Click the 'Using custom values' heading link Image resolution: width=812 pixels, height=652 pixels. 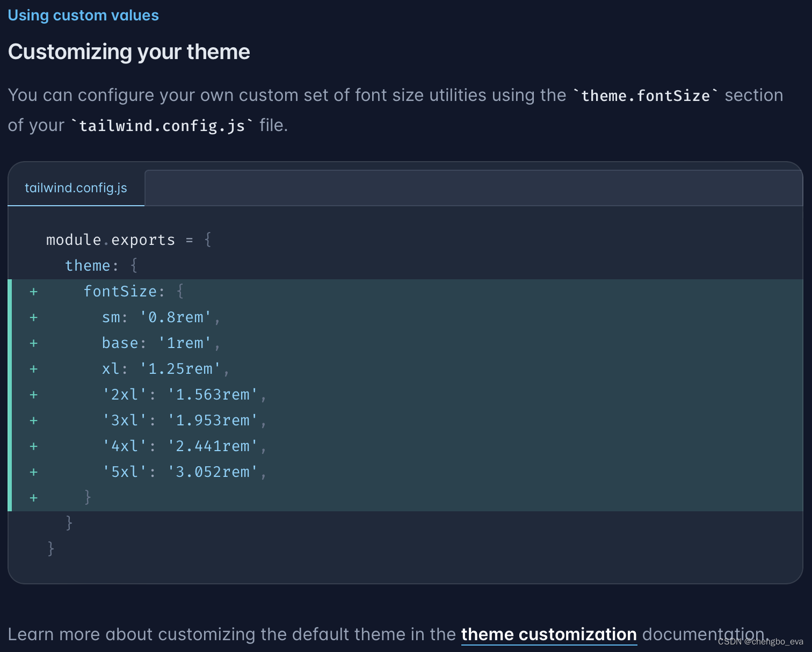(x=83, y=15)
